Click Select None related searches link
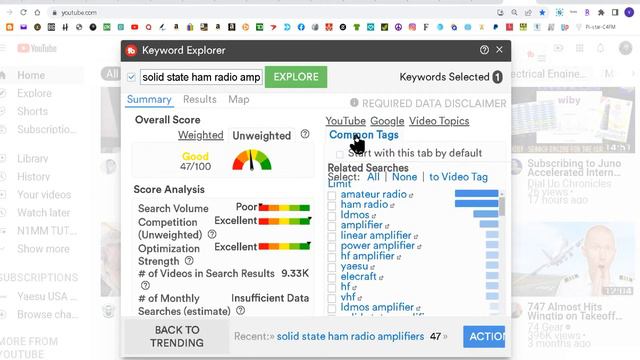This screenshot has height=360, width=640. pos(404,177)
